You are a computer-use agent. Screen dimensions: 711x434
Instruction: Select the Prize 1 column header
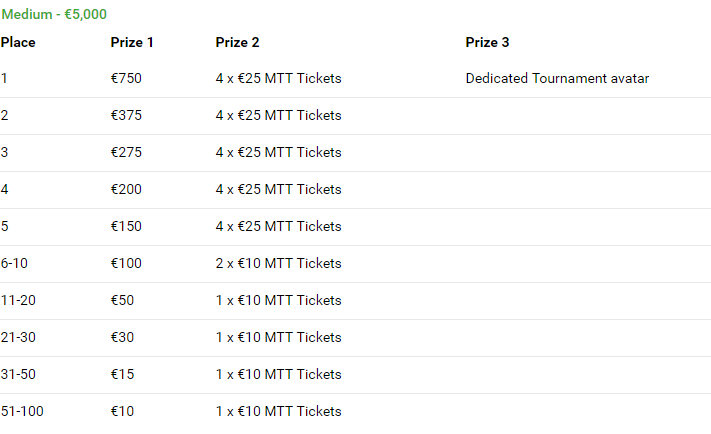coord(132,42)
